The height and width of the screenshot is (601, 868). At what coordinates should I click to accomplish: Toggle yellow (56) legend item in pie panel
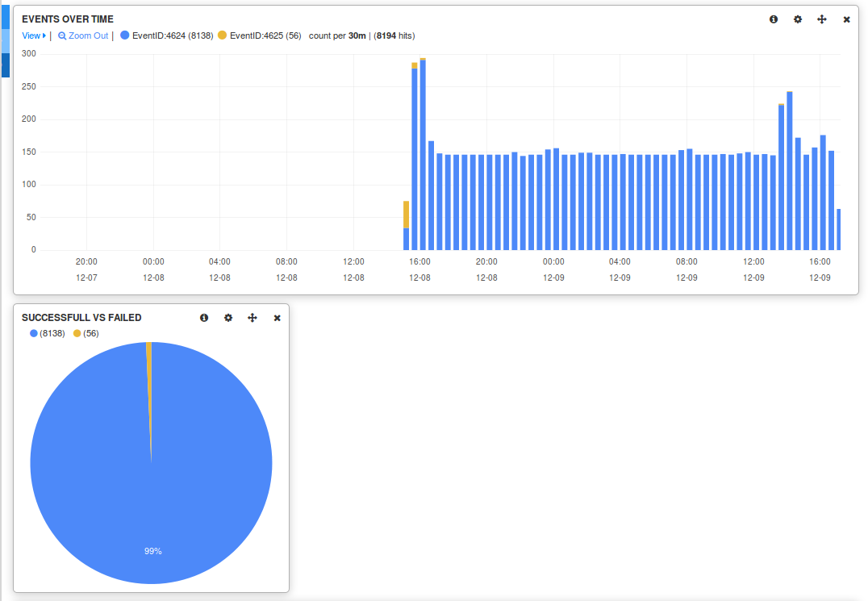click(x=86, y=333)
